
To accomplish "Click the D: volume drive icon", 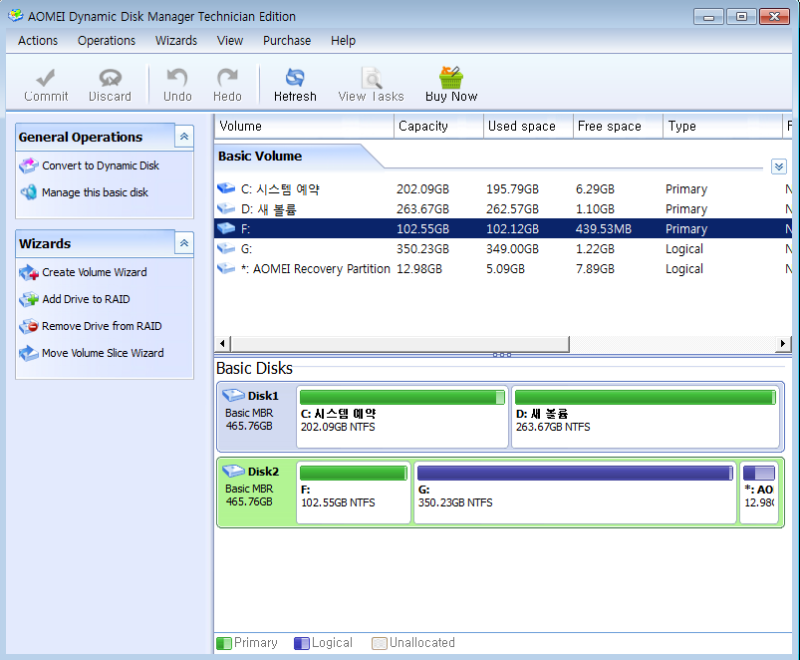I will 226,209.
